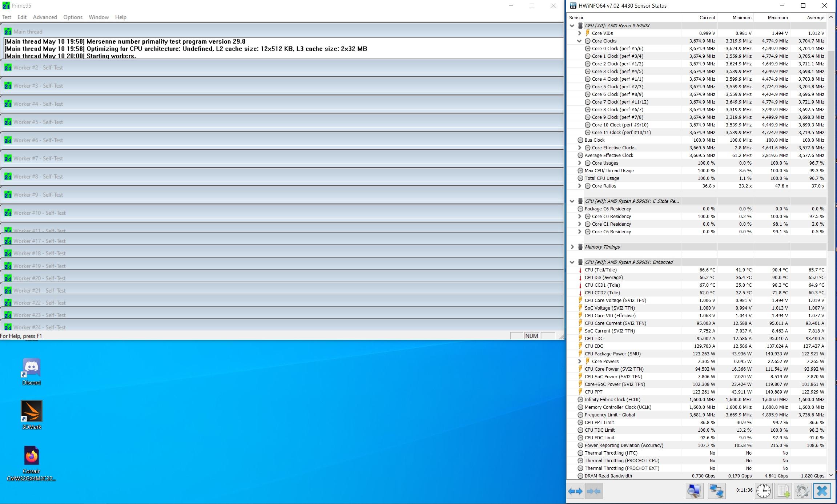The image size is (837, 504).
Task: Open the summary window icon with magnifier
Action: (694, 491)
